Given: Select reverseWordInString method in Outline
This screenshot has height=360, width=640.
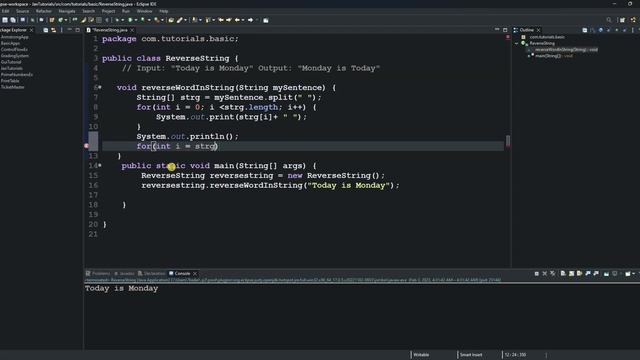Looking at the screenshot, I should [566, 50].
